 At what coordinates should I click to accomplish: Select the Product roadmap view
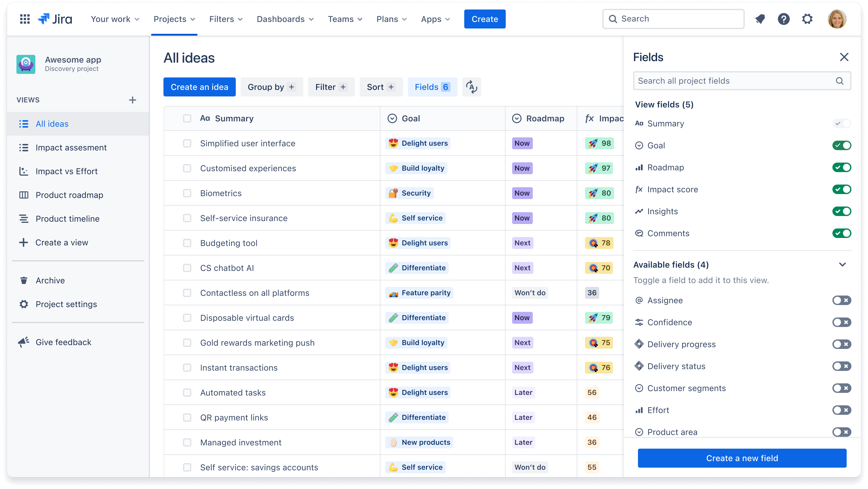pyautogui.click(x=69, y=195)
